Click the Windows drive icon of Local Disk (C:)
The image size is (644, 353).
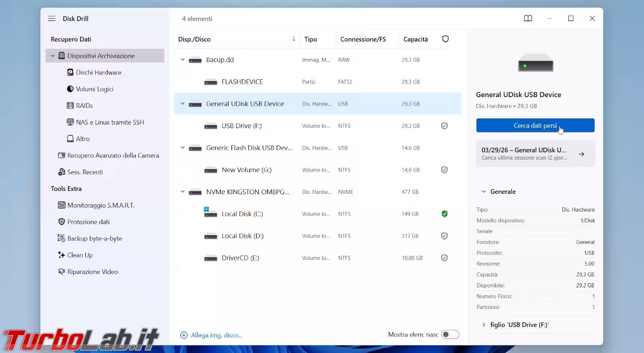click(211, 212)
